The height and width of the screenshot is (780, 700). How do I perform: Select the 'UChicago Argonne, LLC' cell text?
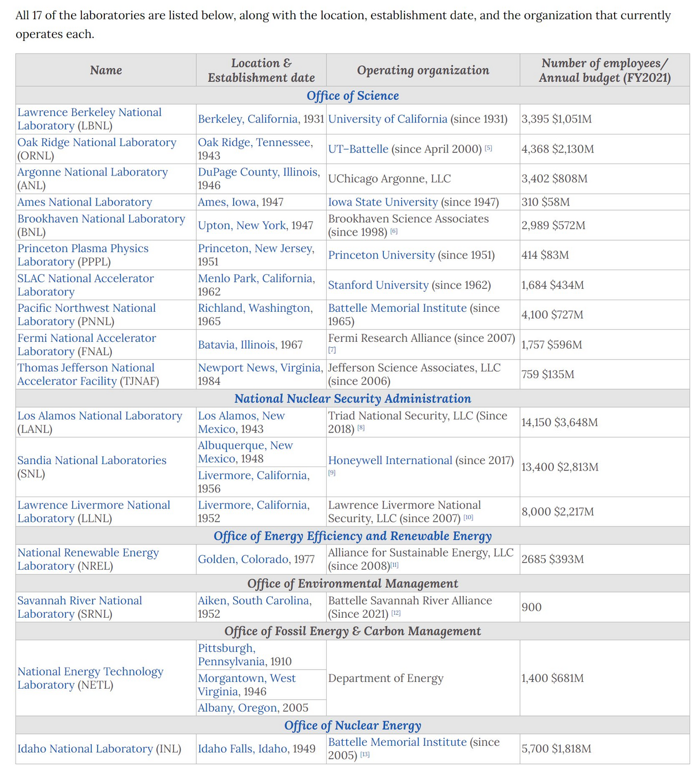pyautogui.click(x=390, y=179)
